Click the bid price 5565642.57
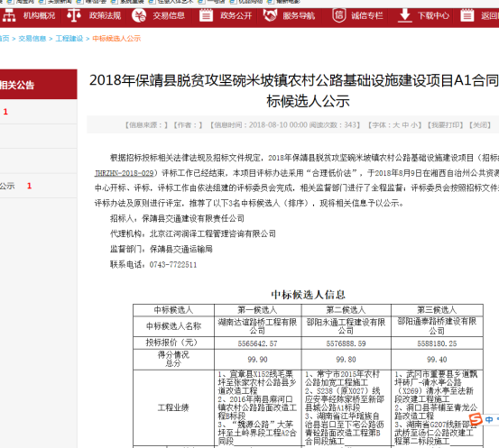 point(257,343)
